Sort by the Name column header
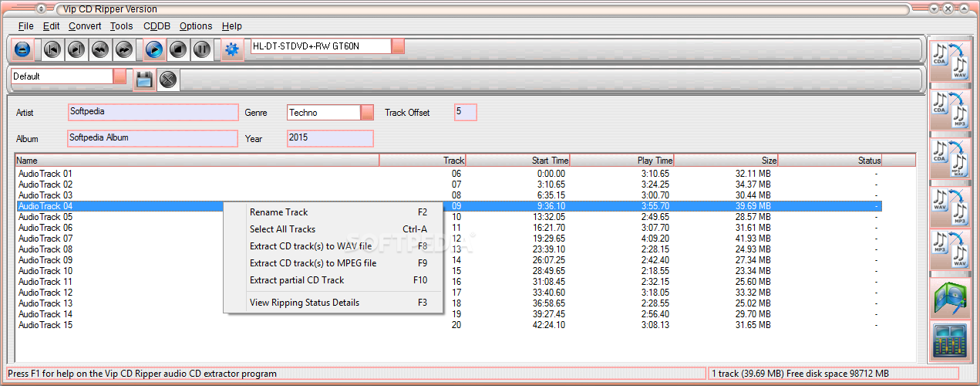The image size is (980, 386). [x=197, y=161]
